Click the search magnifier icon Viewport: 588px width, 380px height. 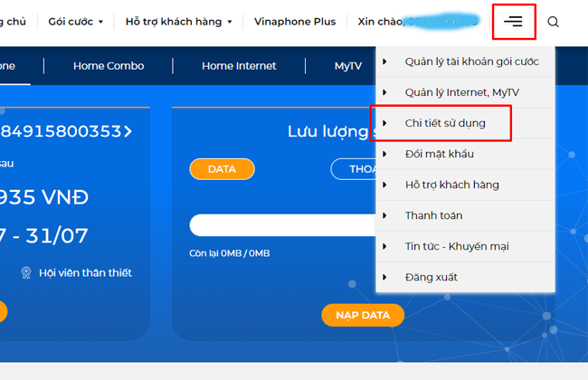(x=553, y=22)
